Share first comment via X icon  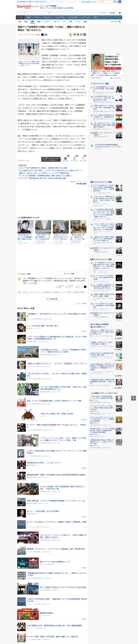(x=85, y=287)
